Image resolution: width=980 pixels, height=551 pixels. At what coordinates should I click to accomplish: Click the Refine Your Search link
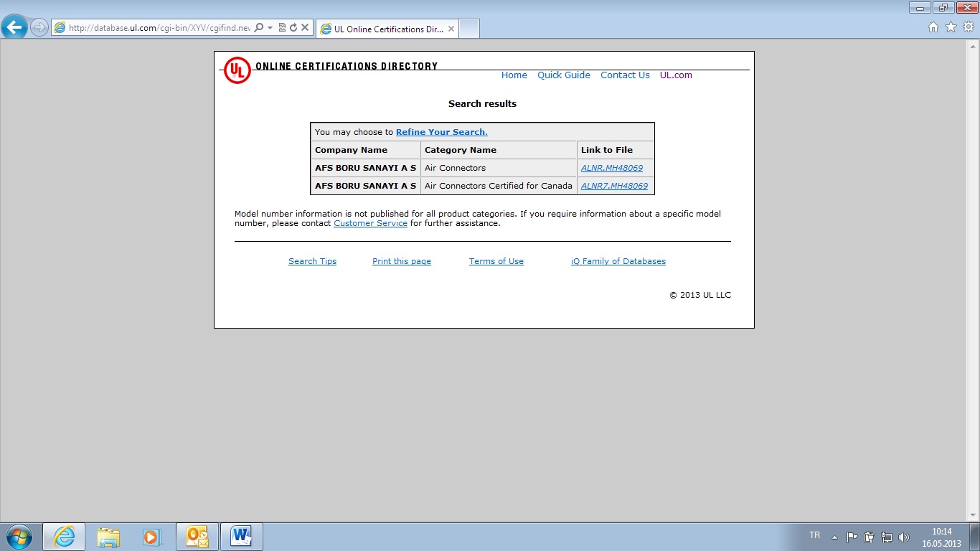[442, 132]
